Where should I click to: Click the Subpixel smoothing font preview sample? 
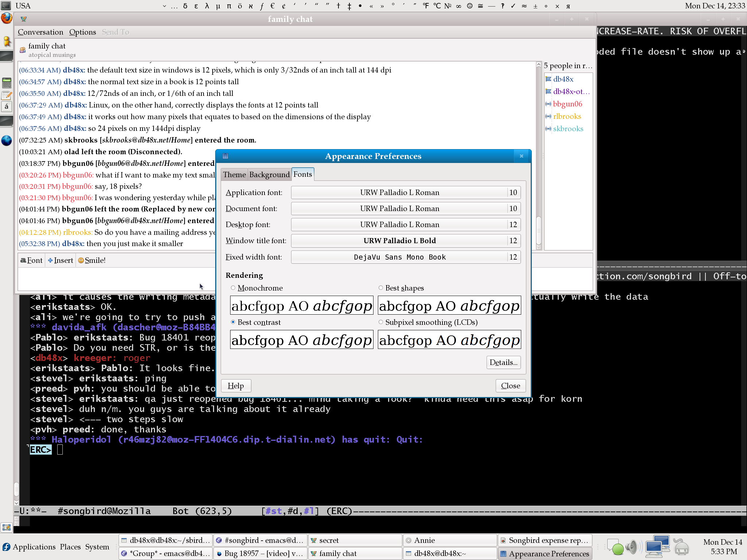449,340
